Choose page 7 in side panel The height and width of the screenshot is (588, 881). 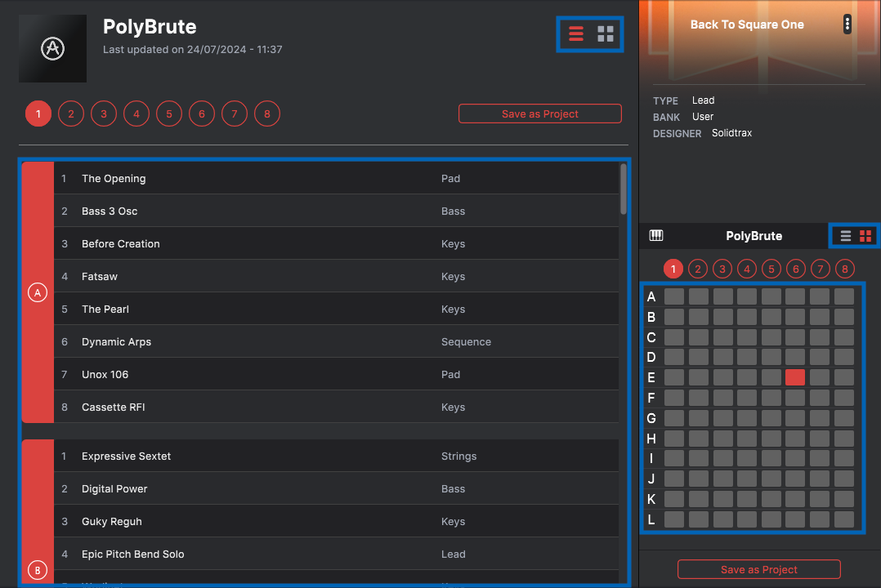[821, 269]
